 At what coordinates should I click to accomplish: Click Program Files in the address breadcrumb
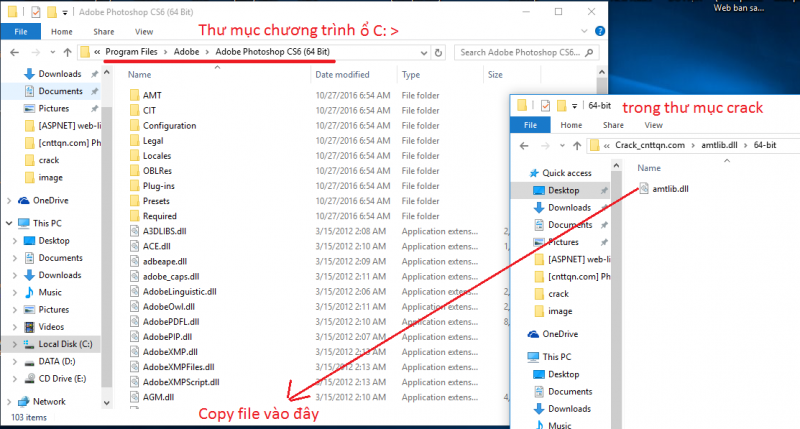pyautogui.click(x=131, y=52)
